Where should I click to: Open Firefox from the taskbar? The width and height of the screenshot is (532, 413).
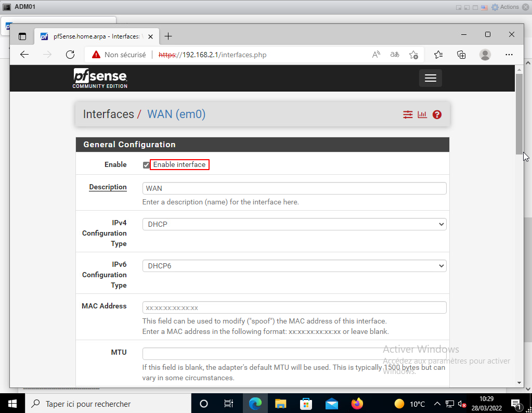click(357, 404)
